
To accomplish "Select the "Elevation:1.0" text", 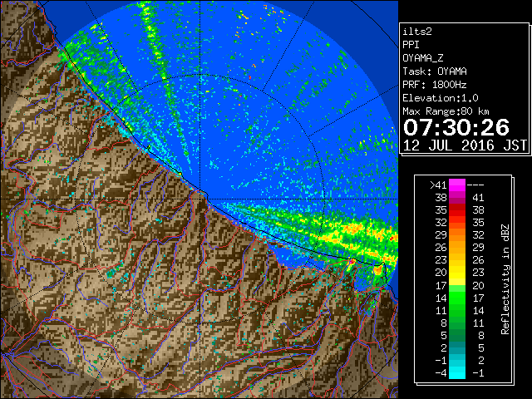I will (441, 98).
